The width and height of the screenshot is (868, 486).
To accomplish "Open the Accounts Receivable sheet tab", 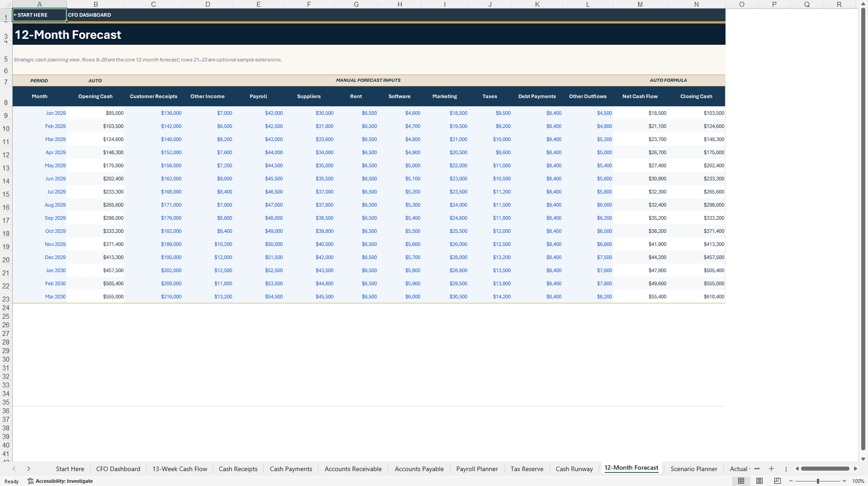I will click(x=353, y=469).
